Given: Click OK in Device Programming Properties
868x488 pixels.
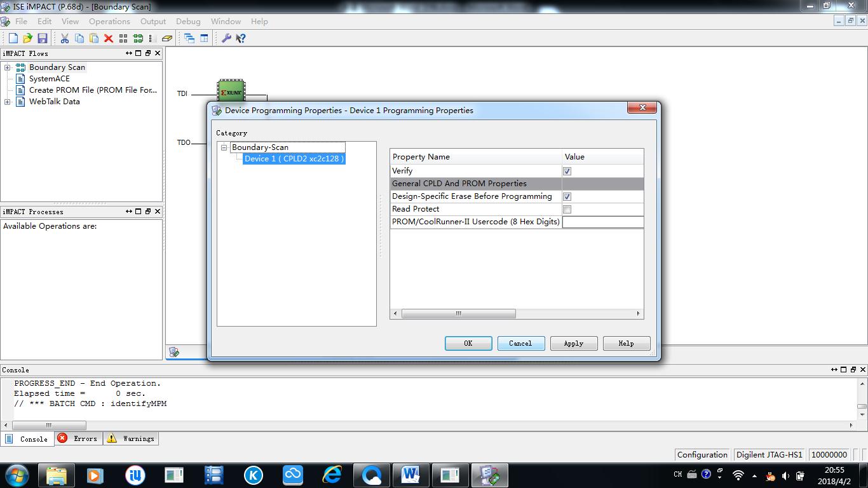Looking at the screenshot, I should (468, 343).
